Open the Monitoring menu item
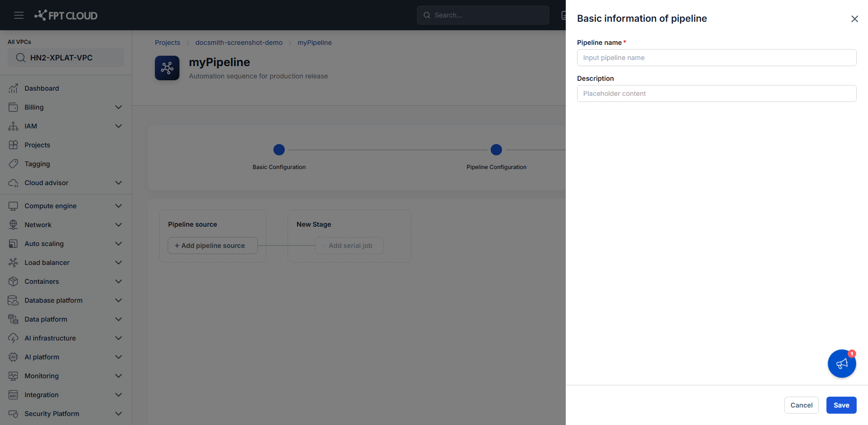The width and height of the screenshot is (868, 425). click(66, 376)
